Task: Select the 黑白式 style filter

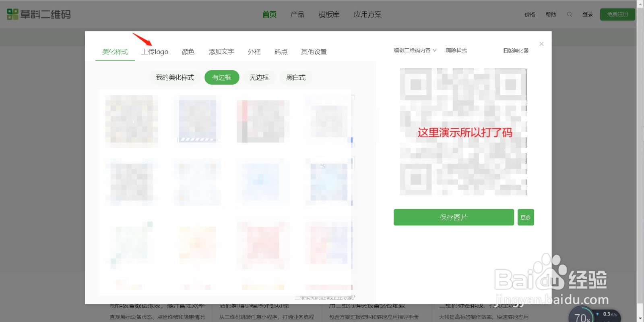Action: pyautogui.click(x=296, y=77)
